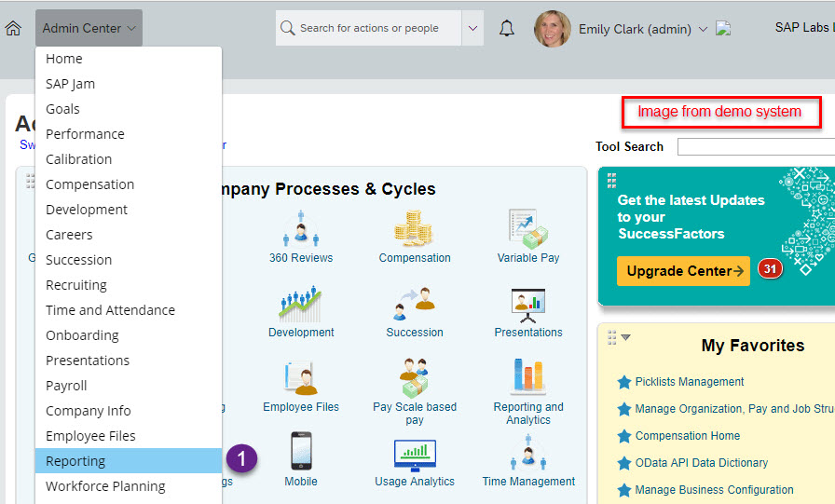Open Company Info from the menu

pyautogui.click(x=129, y=411)
